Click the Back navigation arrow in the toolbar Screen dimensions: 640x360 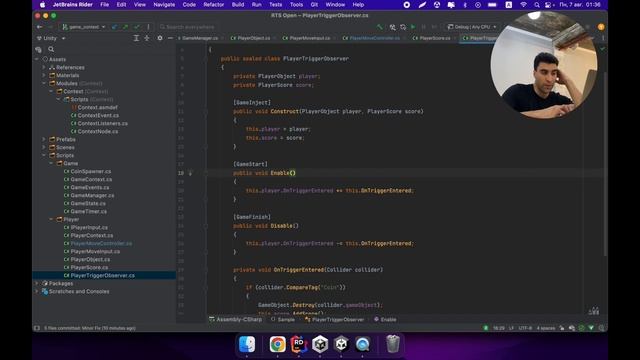click(x=40, y=27)
